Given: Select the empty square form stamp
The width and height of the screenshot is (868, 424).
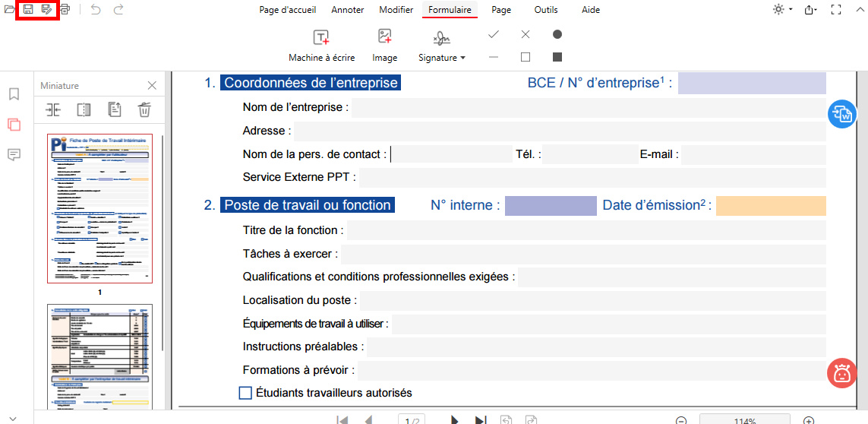Looking at the screenshot, I should tap(526, 57).
